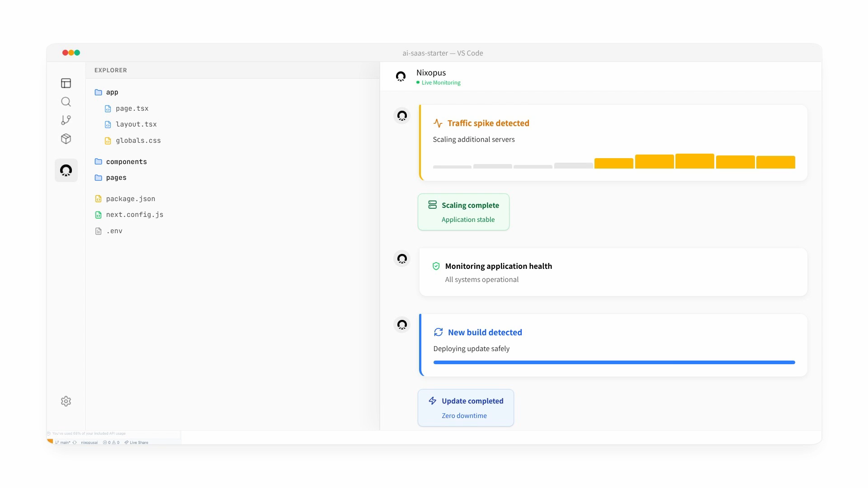Click the warnings triangle icon in the status bar

[114, 442]
